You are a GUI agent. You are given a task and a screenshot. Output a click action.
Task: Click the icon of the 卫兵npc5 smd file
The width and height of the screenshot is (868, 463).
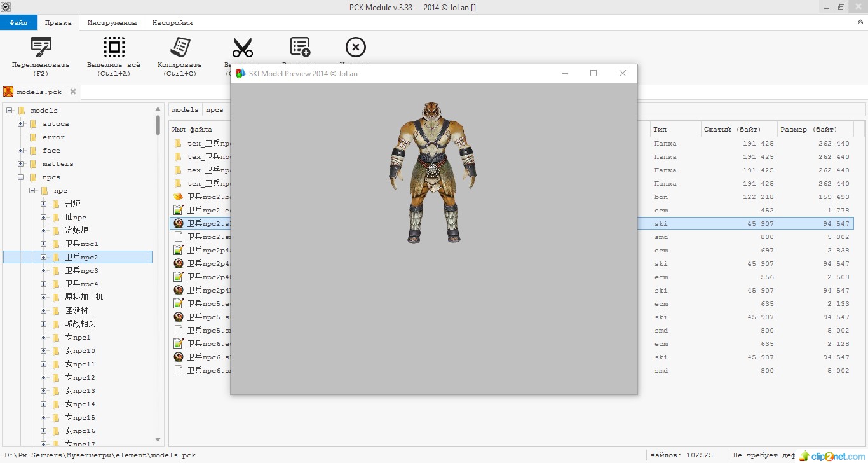click(179, 331)
